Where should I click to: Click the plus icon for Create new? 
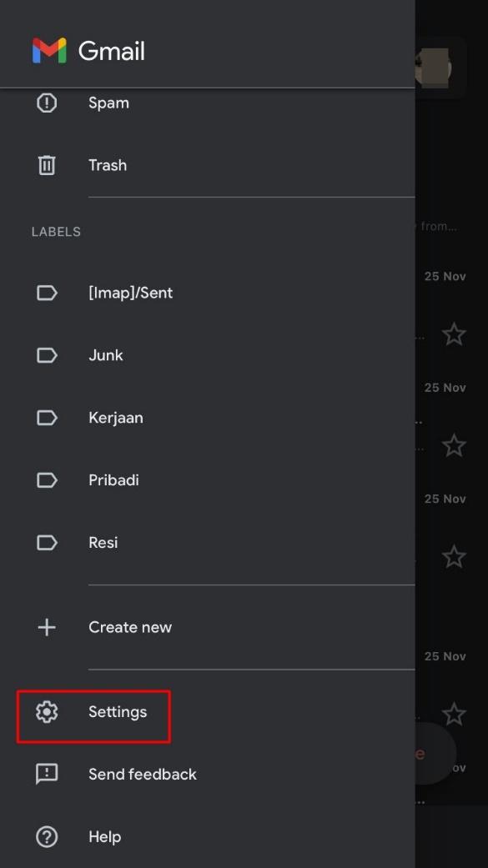click(x=47, y=627)
